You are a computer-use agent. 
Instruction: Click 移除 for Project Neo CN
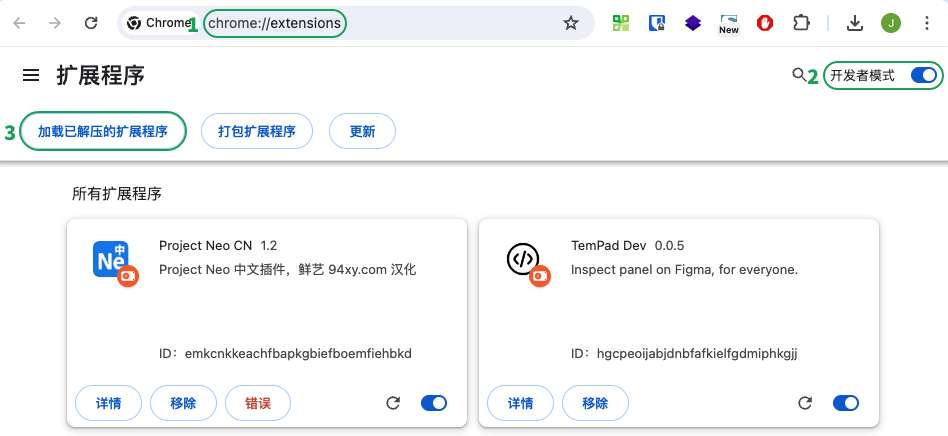(183, 403)
